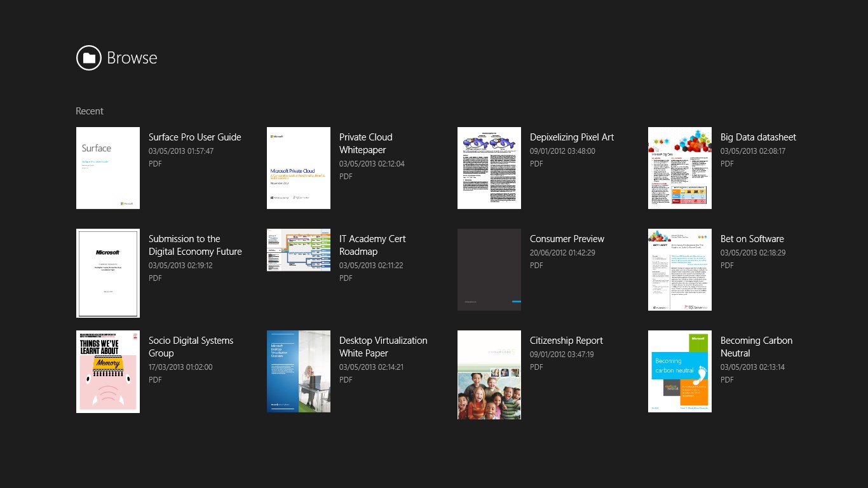This screenshot has height=488, width=868.
Task: Open the Big Data datasheet thumbnail
Action: (x=679, y=168)
